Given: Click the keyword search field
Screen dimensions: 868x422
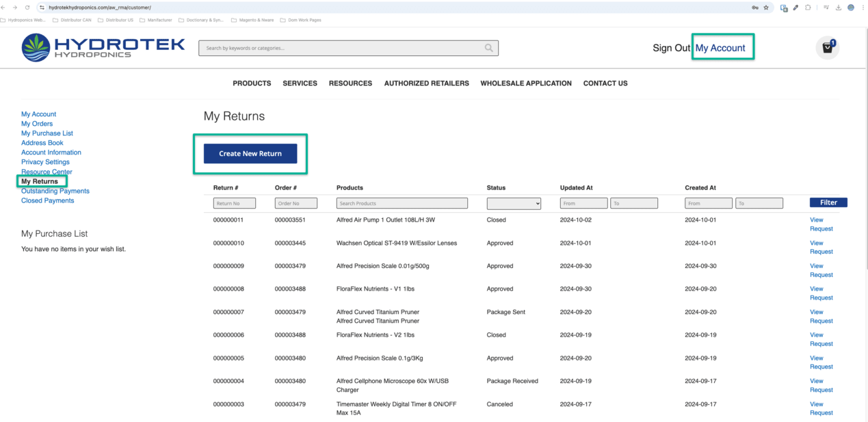Looking at the screenshot, I should point(348,48).
